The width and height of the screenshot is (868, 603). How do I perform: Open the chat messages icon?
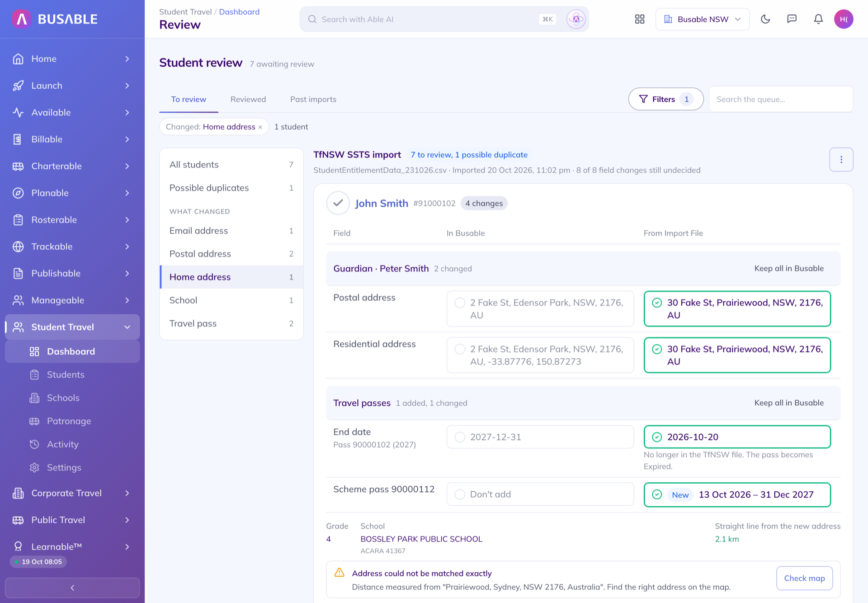click(792, 19)
